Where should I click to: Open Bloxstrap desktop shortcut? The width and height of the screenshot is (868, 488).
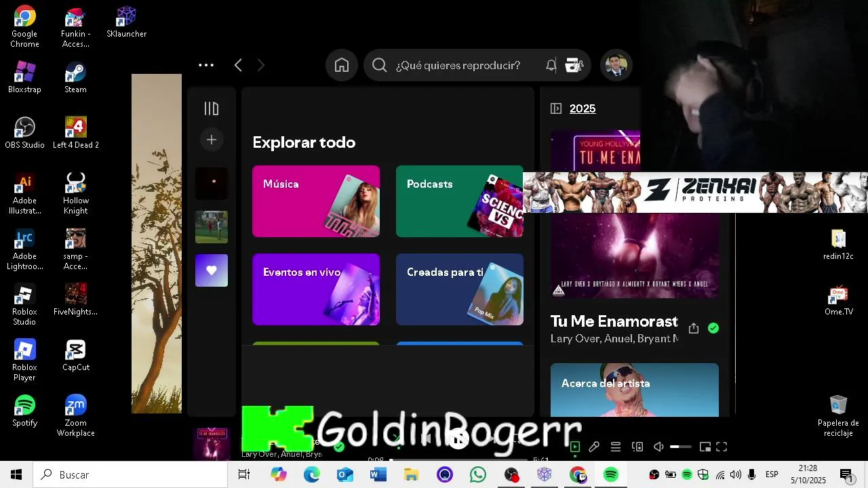pyautogui.click(x=24, y=78)
